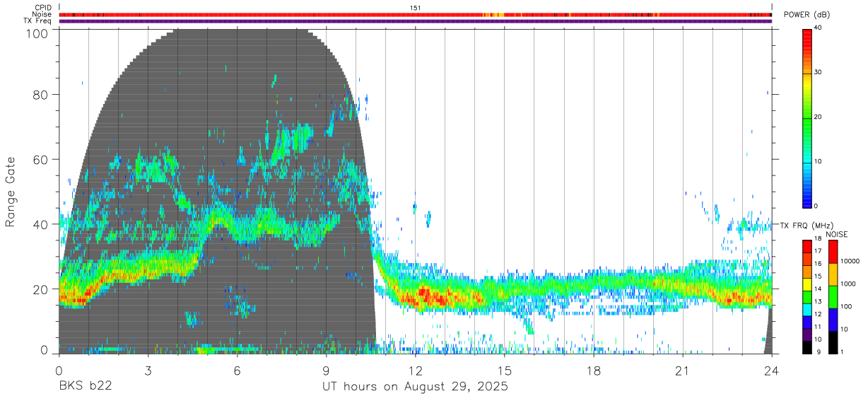The height and width of the screenshot is (401, 868).
Task: Click UT hour tick 9 on the x-axis
Action: (326, 371)
